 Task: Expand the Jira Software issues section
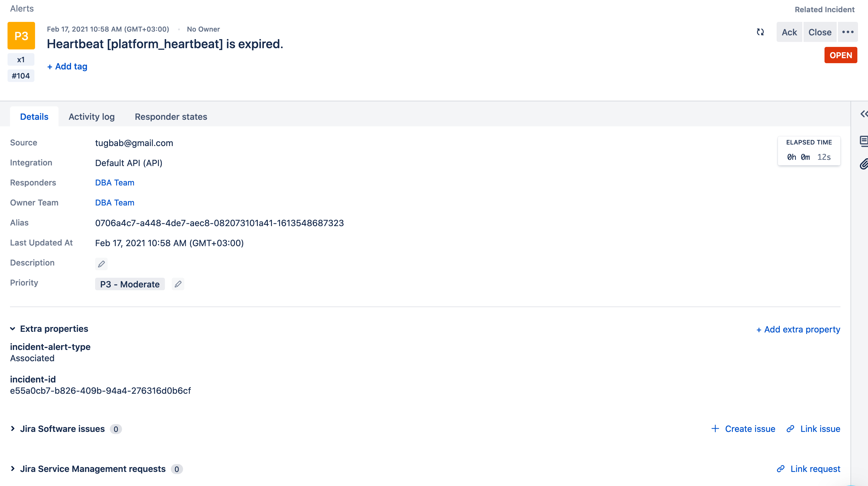pos(13,428)
